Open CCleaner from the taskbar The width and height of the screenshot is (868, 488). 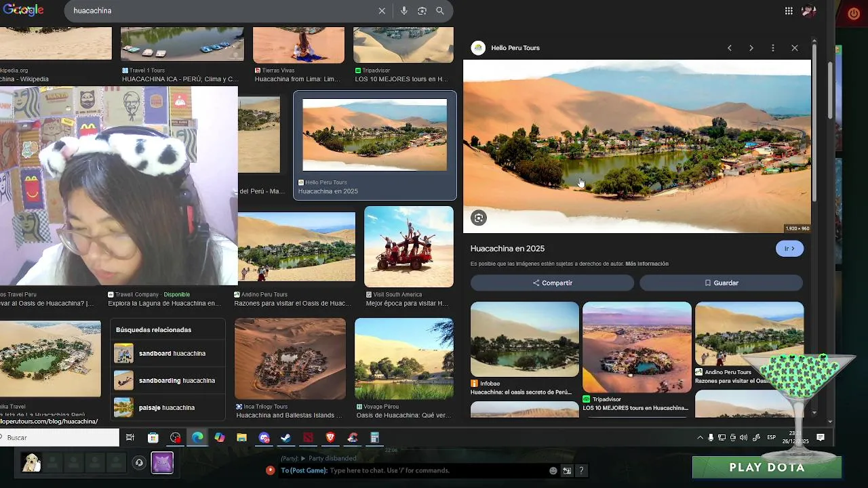[x=352, y=438]
